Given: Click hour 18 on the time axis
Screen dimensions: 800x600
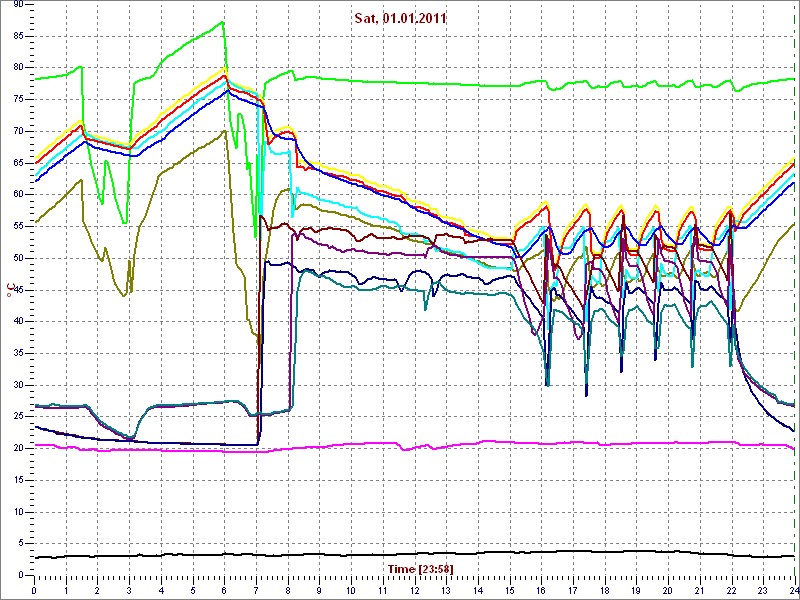Looking at the screenshot, I should coord(606,590).
